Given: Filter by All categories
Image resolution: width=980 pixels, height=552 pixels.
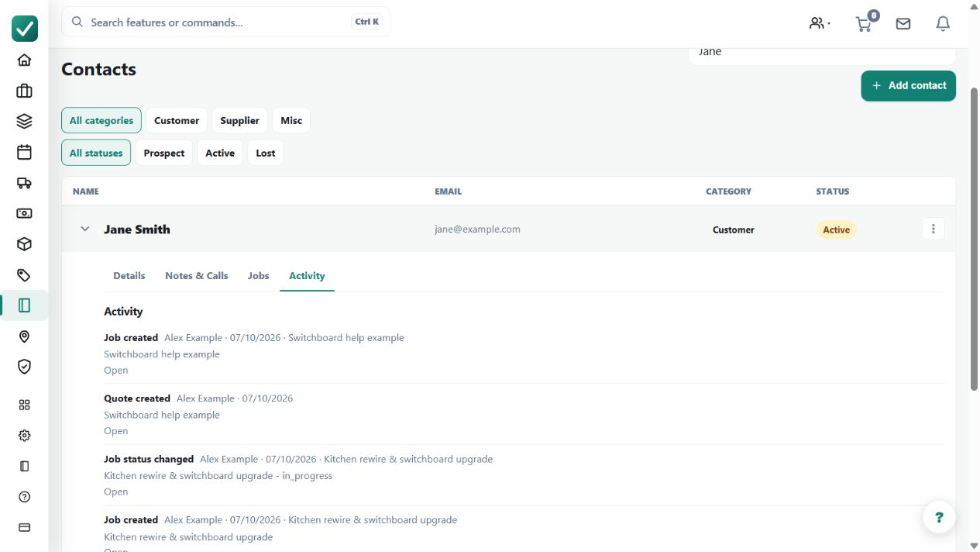Looking at the screenshot, I should click(101, 120).
